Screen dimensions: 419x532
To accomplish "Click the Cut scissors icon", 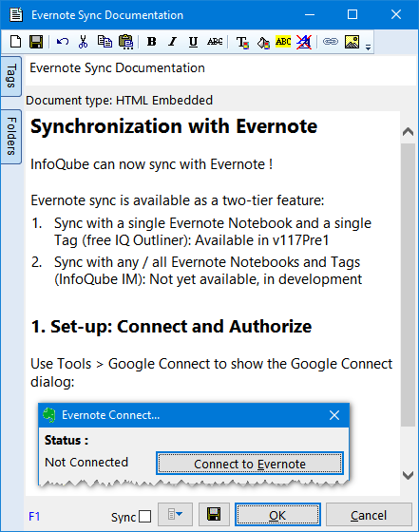I will (83, 42).
